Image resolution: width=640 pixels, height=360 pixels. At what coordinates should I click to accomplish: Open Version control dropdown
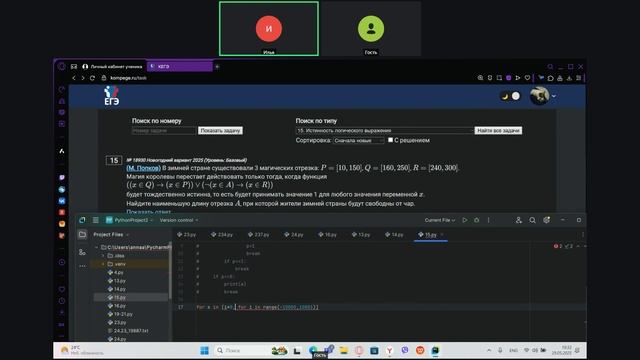coord(179,220)
